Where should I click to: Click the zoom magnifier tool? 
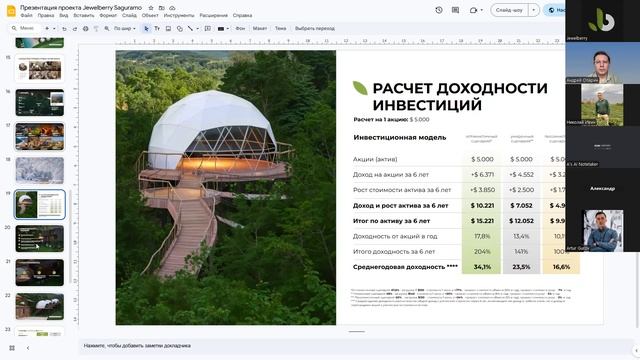[107, 29]
